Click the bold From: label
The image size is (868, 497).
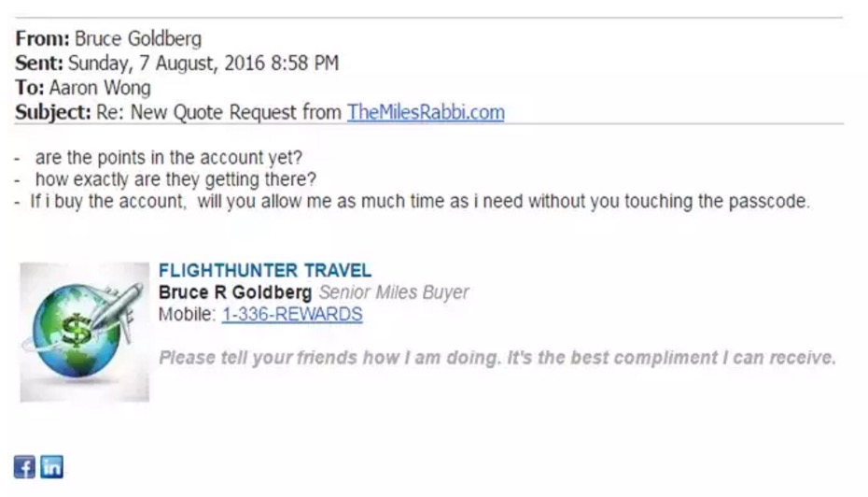coord(43,39)
